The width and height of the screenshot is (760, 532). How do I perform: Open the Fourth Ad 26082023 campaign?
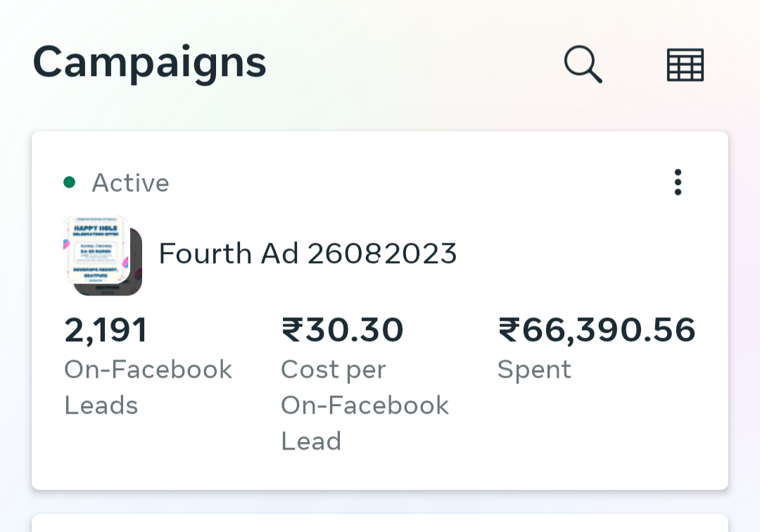(308, 253)
